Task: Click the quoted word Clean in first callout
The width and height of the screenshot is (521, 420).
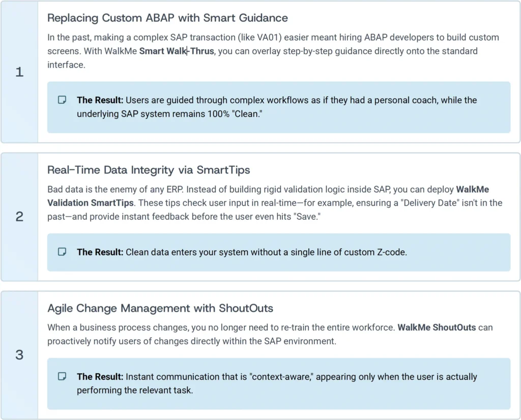Action: point(247,114)
